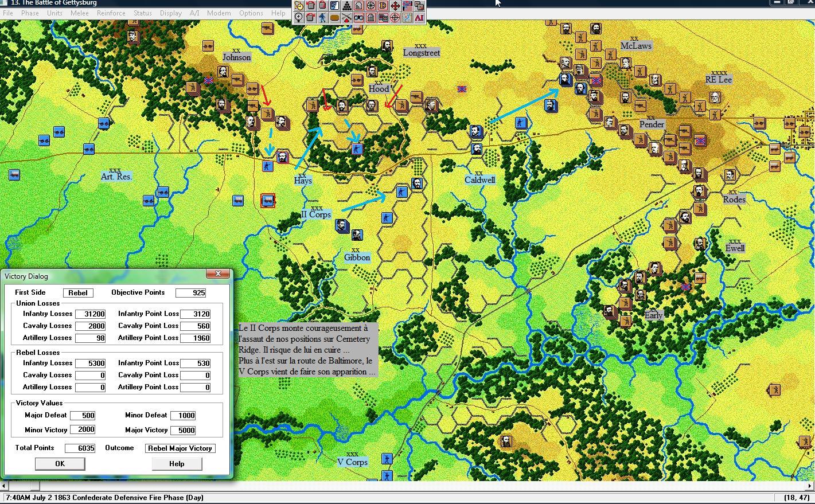Open the Status menu

(142, 13)
